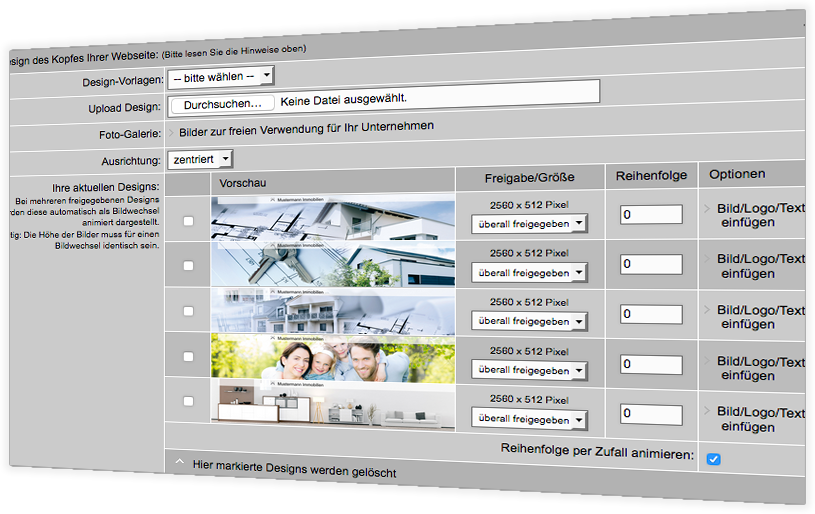This screenshot has width=815, height=514.
Task: Check the blueprint house design checkbox
Action: [188, 221]
